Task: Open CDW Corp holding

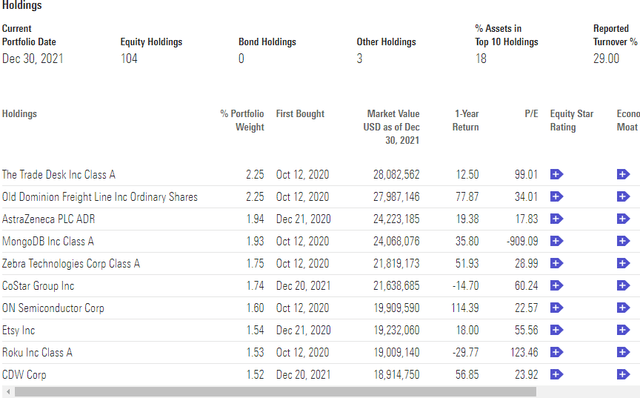Action: click(24, 374)
